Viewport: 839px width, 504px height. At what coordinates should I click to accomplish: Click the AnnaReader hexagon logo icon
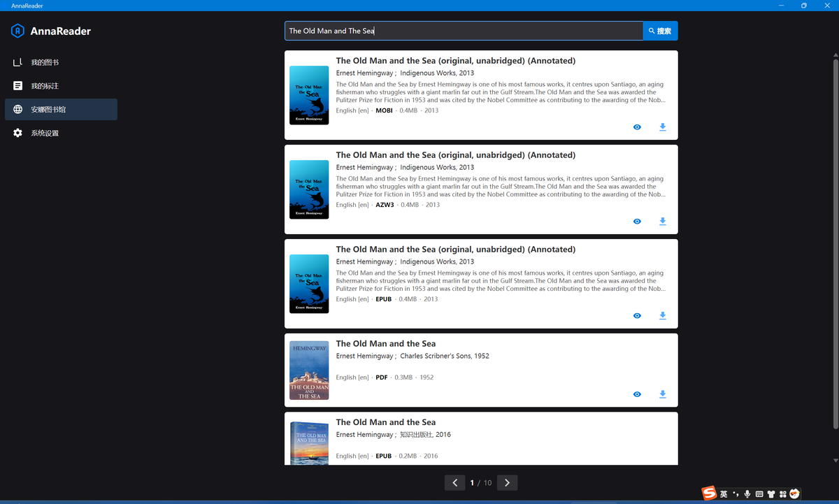coord(17,31)
